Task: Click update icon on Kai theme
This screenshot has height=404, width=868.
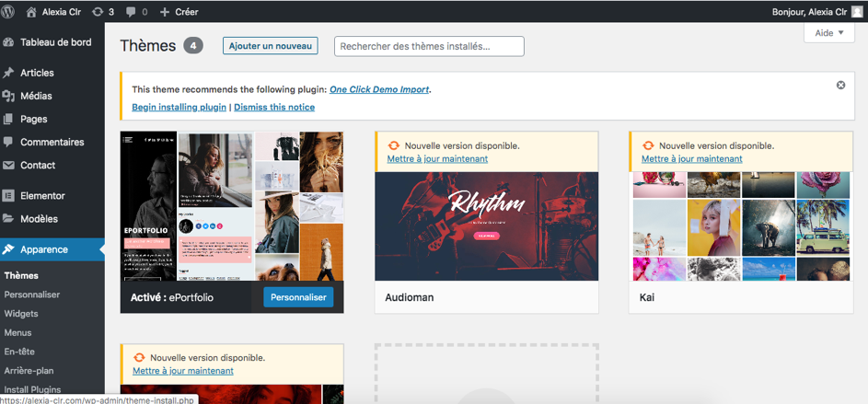Action: pos(647,146)
